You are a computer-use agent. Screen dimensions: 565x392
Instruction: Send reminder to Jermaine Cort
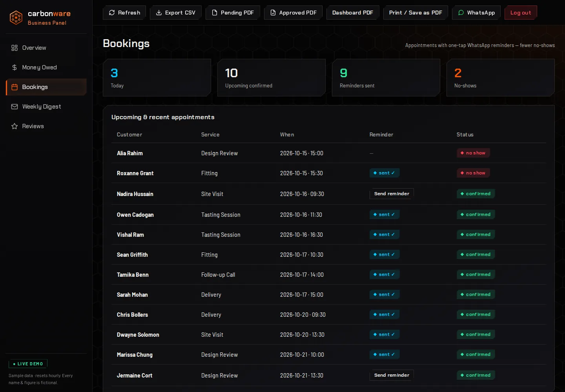coord(392,375)
